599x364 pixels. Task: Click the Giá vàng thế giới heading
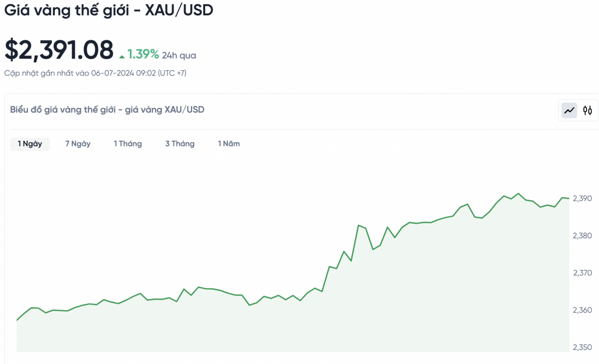pyautogui.click(x=109, y=10)
